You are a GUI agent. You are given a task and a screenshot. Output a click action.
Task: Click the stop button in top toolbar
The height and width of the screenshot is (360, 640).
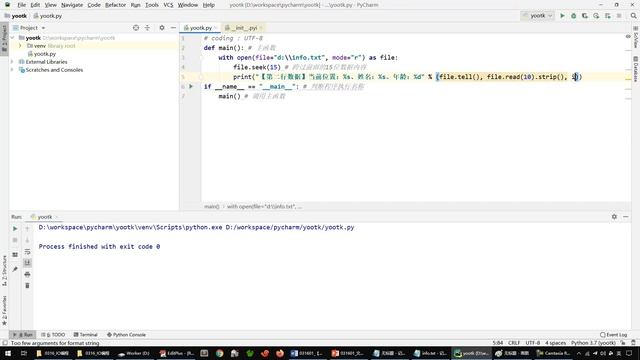pos(619,16)
